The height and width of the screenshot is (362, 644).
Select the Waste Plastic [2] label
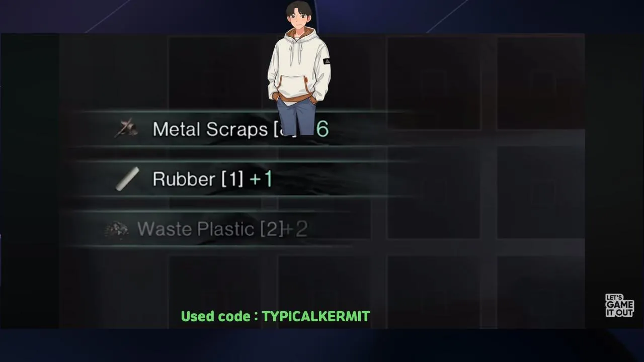click(210, 229)
